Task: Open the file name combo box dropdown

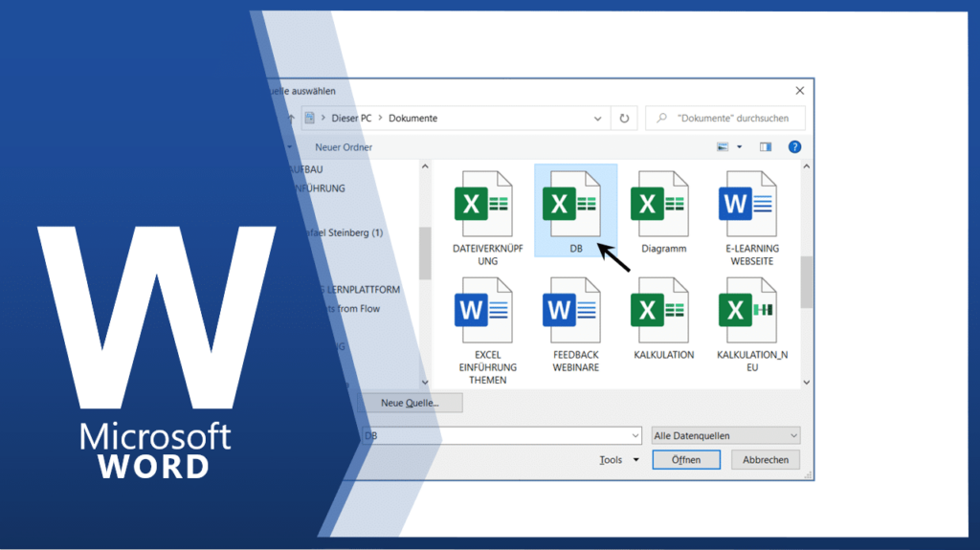Action: [x=635, y=435]
